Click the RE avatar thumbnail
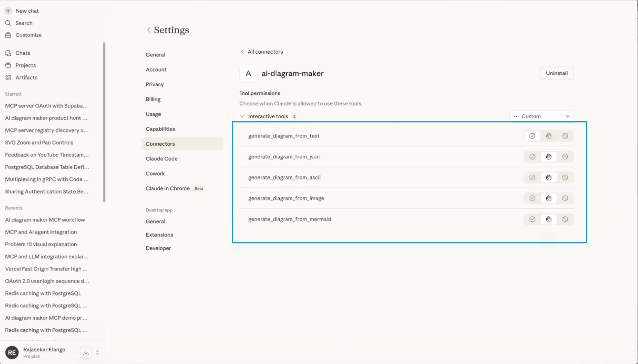 tap(11, 352)
